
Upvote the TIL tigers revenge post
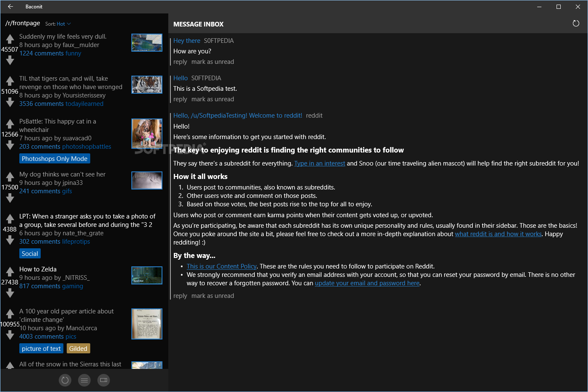point(10,81)
